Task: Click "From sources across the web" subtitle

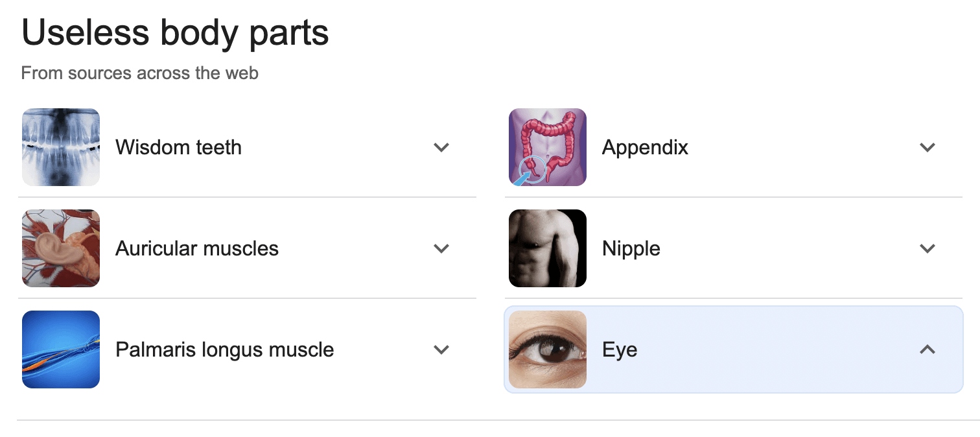Action: 139,73
